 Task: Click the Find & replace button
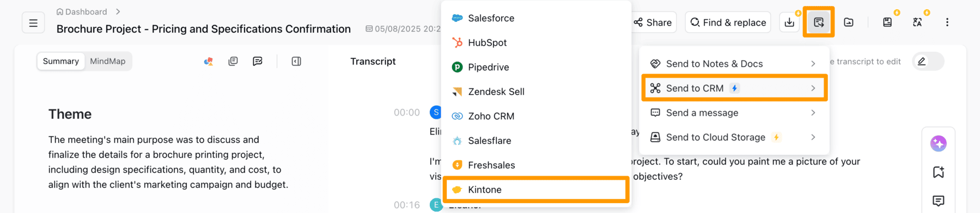[x=728, y=22]
